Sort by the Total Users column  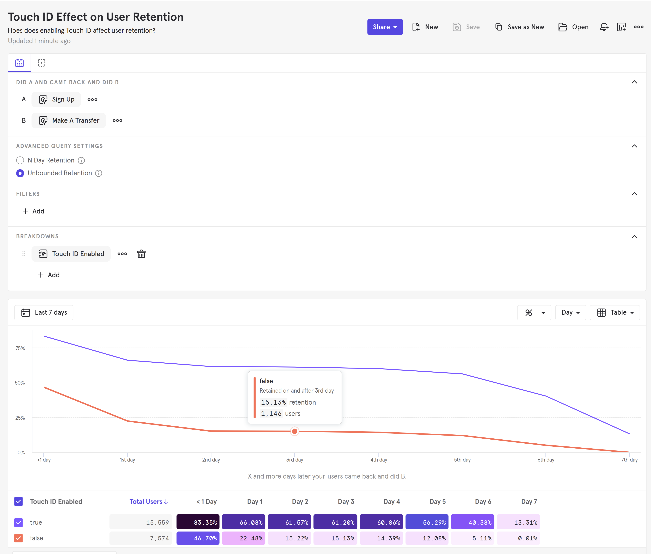[x=149, y=502]
